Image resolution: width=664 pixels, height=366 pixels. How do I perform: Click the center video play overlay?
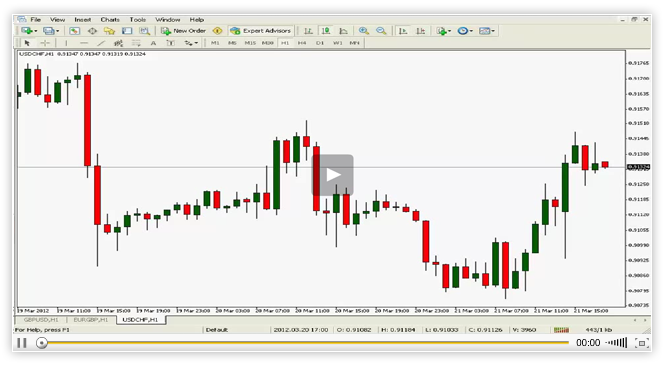(x=333, y=175)
